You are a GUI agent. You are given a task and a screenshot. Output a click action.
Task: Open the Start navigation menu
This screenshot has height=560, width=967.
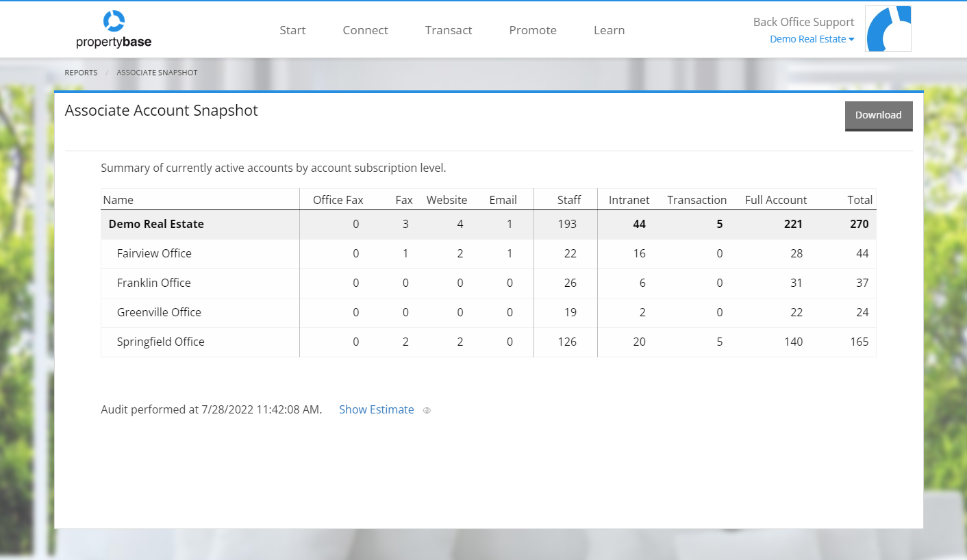292,29
